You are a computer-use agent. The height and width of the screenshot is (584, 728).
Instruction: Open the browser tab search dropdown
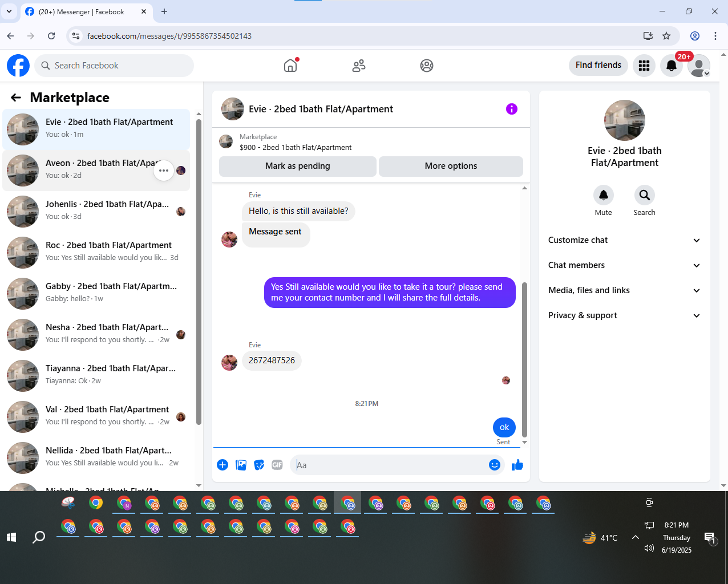(x=9, y=11)
